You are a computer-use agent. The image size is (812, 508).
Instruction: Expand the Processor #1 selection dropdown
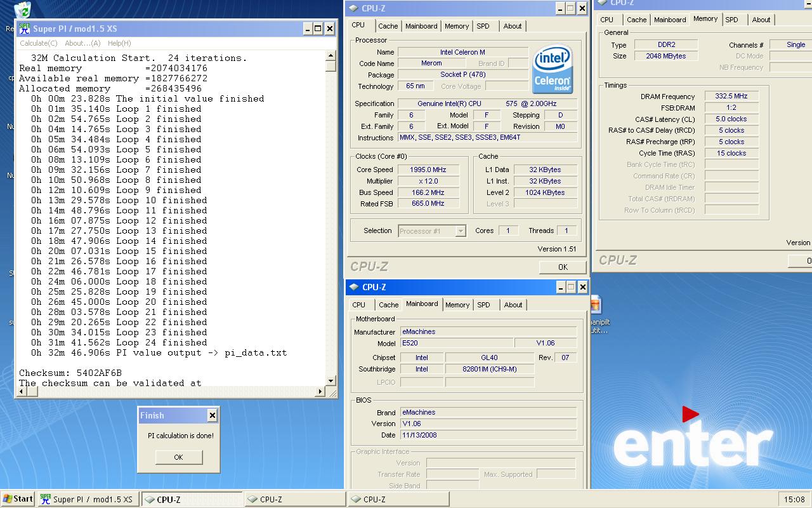click(461, 231)
